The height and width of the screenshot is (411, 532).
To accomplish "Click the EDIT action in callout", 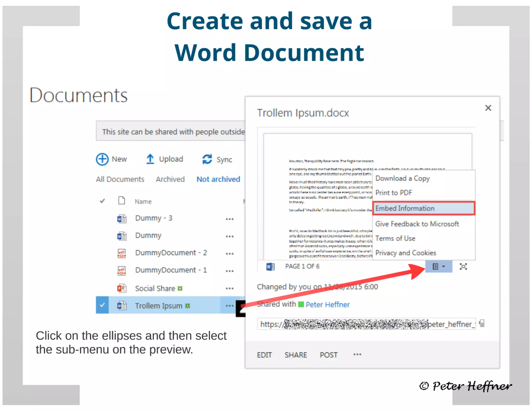I will (264, 355).
